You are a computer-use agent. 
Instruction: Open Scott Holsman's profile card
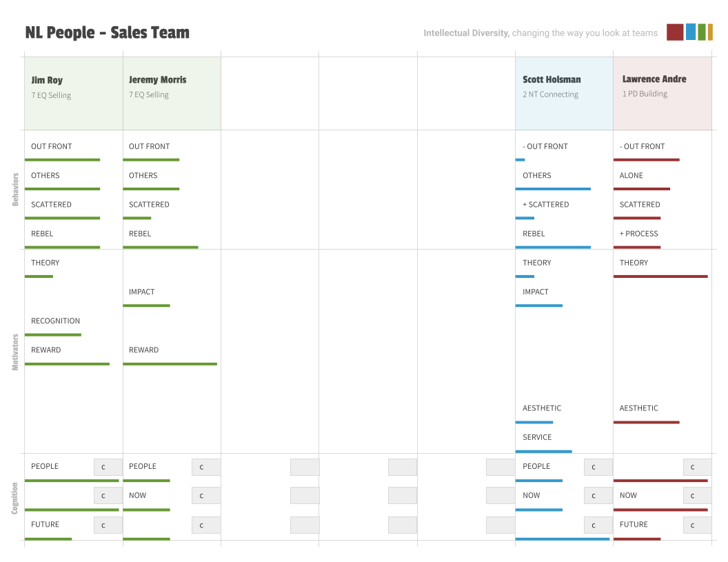tap(564, 93)
